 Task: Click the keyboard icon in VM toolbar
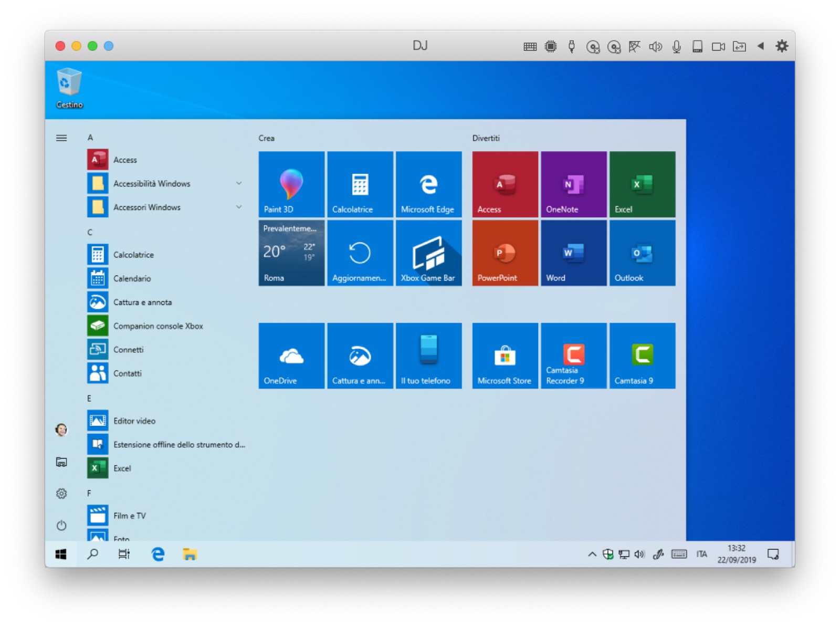pyautogui.click(x=530, y=47)
